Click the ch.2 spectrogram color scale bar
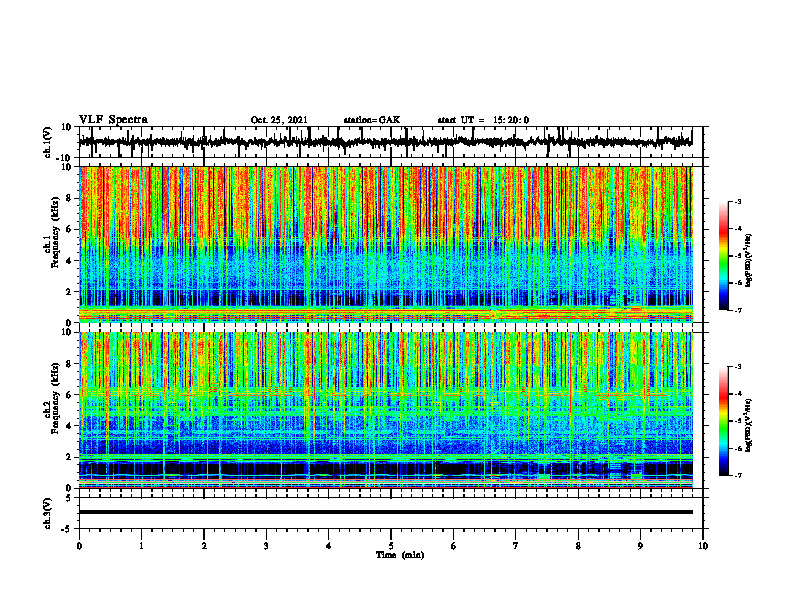Viewport: 792px width, 612px height. (x=723, y=421)
